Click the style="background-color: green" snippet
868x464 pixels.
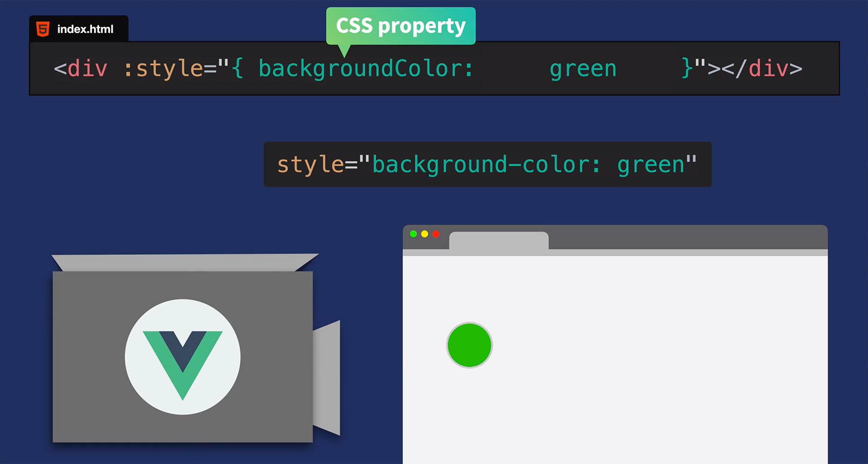pyautogui.click(x=487, y=164)
